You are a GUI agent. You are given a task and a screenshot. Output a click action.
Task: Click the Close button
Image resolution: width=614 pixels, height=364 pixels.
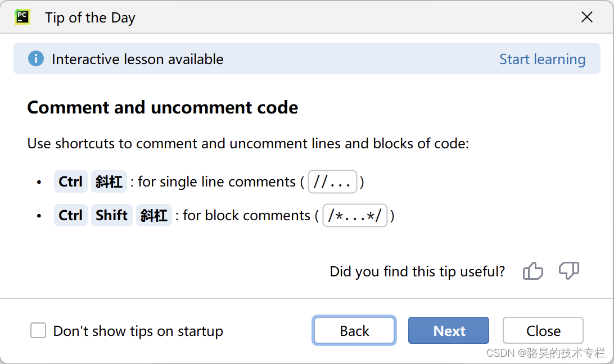point(543,330)
